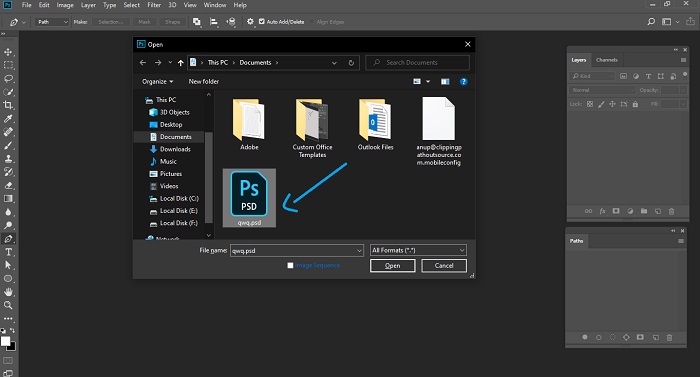Enable the Image Sequence checkbox

pos(290,265)
